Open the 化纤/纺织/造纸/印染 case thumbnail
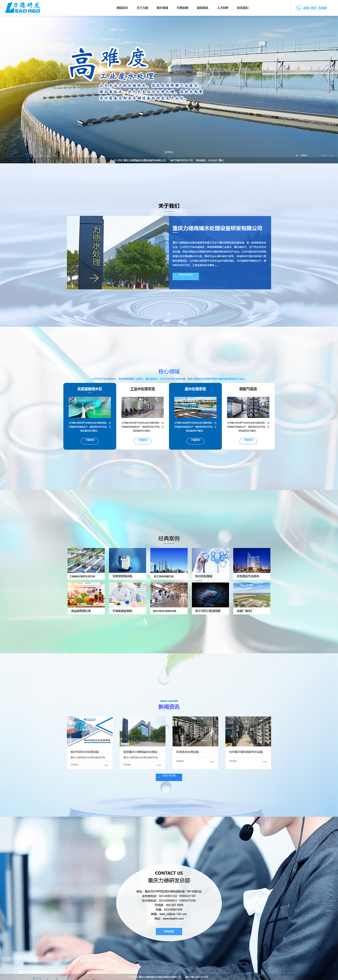The image size is (338, 980). [169, 595]
